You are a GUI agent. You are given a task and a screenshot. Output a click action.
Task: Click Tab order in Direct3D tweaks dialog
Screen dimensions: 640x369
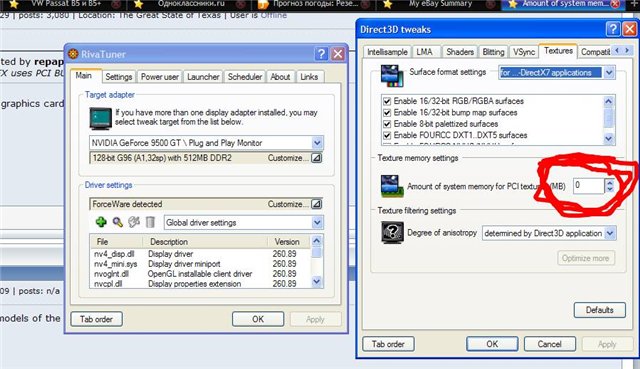[388, 344]
